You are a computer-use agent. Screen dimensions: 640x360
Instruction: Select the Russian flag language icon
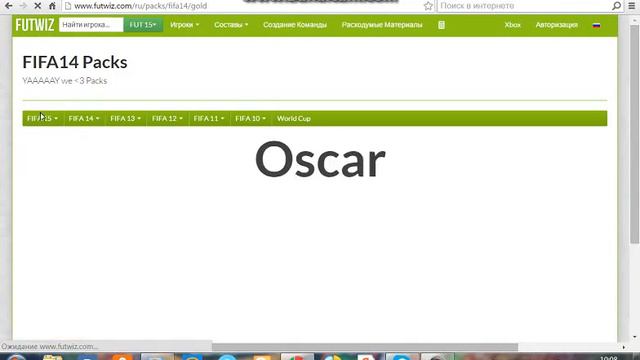tap(596, 25)
